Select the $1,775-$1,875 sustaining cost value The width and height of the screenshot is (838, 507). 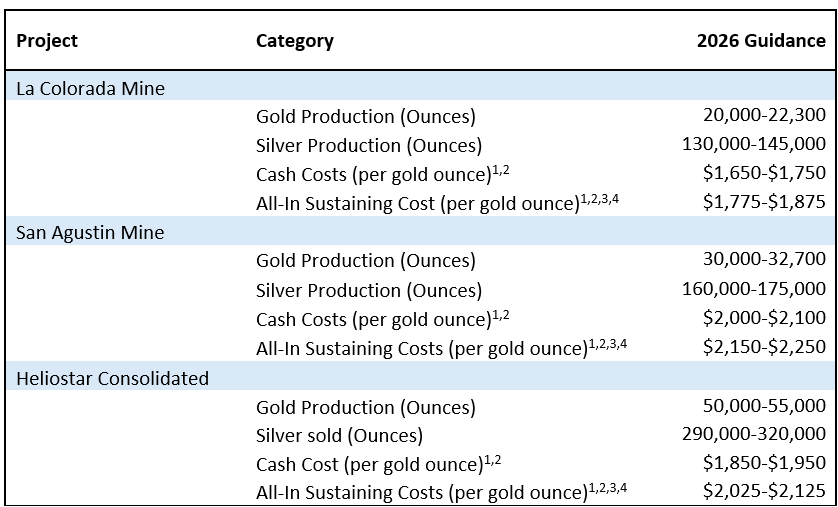764,202
